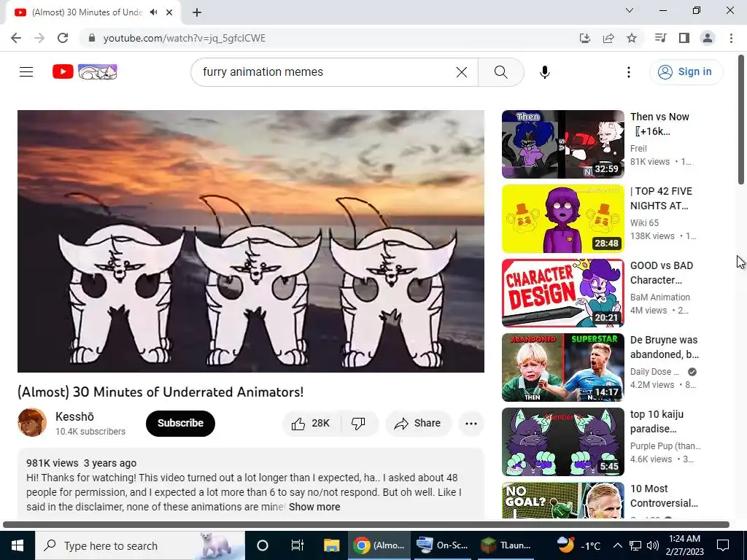Open more actions ellipsis below video

pos(471,424)
